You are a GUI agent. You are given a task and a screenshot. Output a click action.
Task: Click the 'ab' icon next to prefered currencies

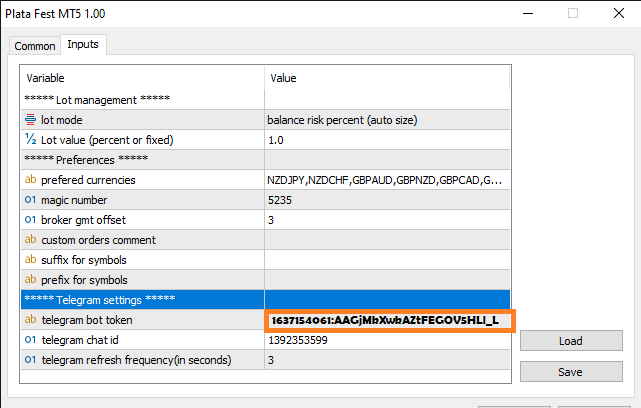(x=31, y=179)
